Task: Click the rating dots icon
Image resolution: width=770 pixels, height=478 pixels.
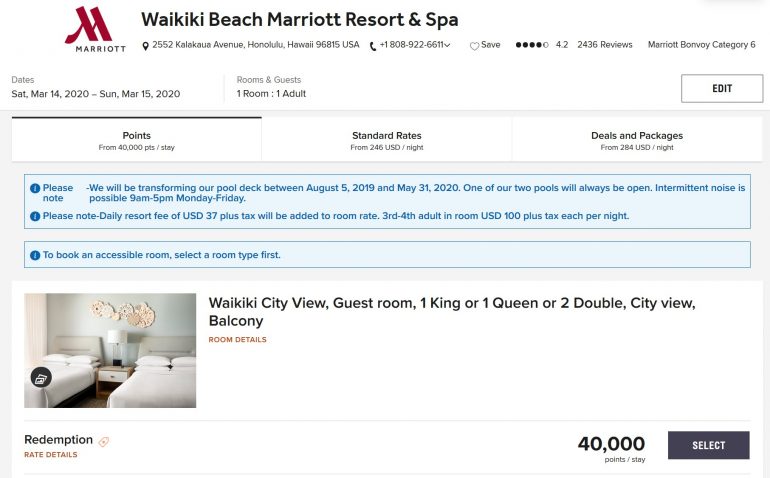Action: click(x=531, y=45)
